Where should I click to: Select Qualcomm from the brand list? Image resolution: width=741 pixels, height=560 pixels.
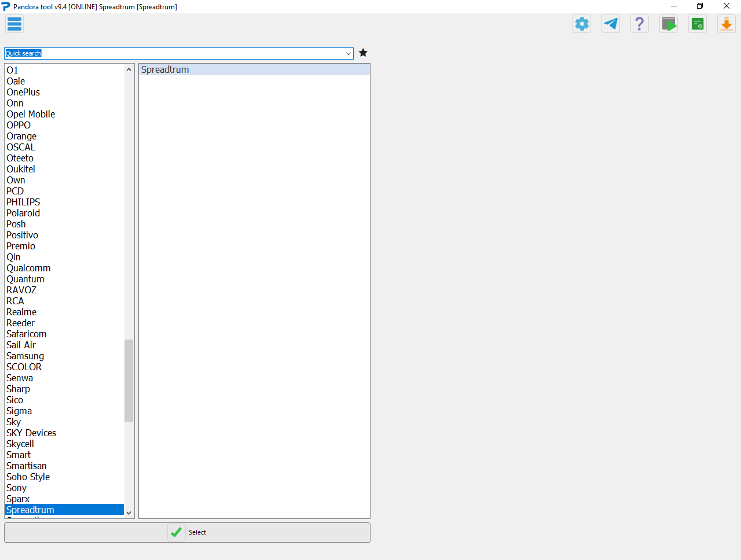click(28, 268)
